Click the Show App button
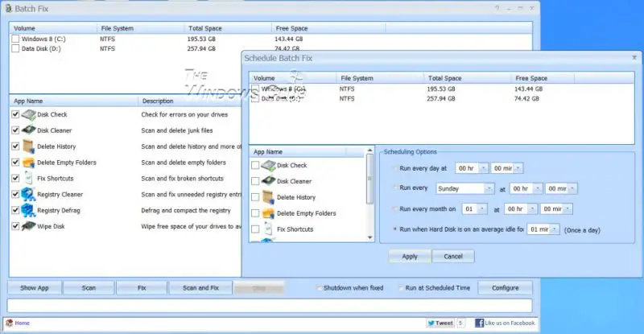This screenshot has height=334, width=644. 35,288
